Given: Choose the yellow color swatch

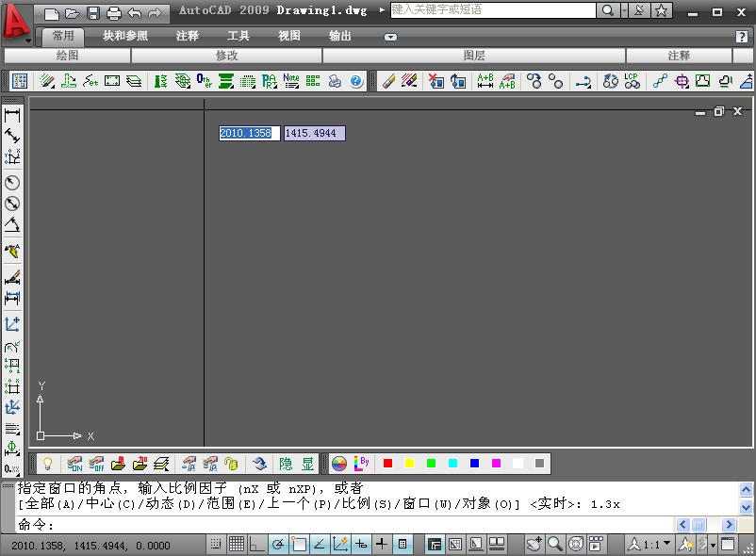Looking at the screenshot, I should pos(409,463).
